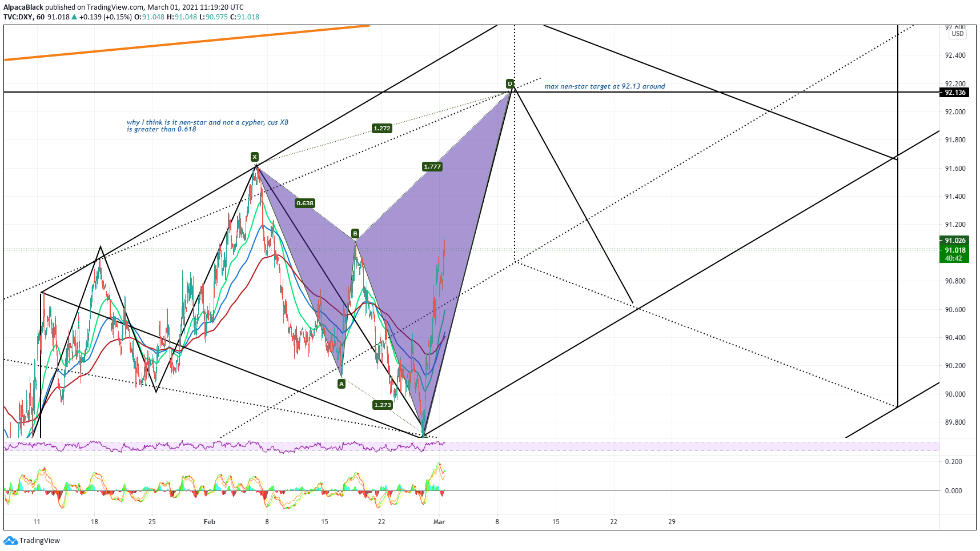
Task: Click the Mar date label on time axis
Action: coord(439,522)
